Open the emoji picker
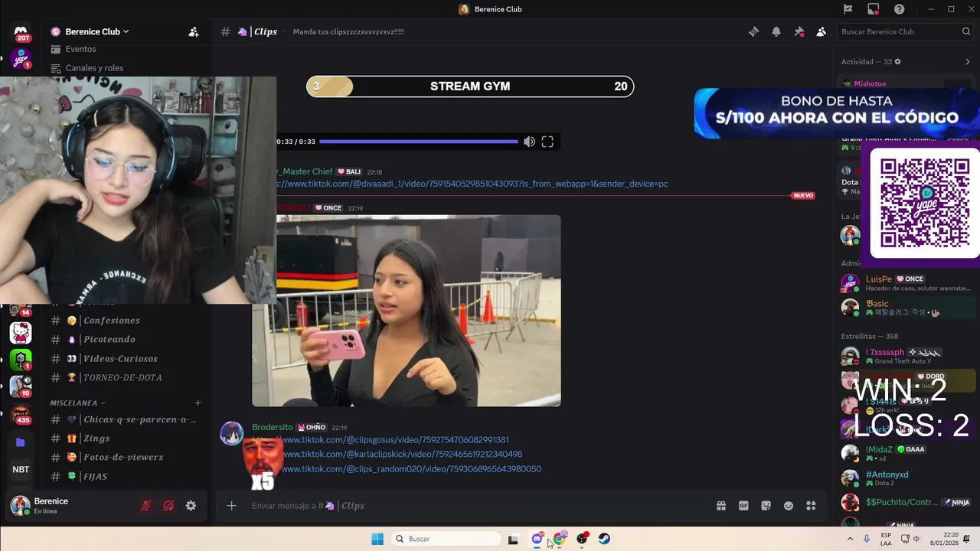The image size is (980, 551). coord(789,506)
